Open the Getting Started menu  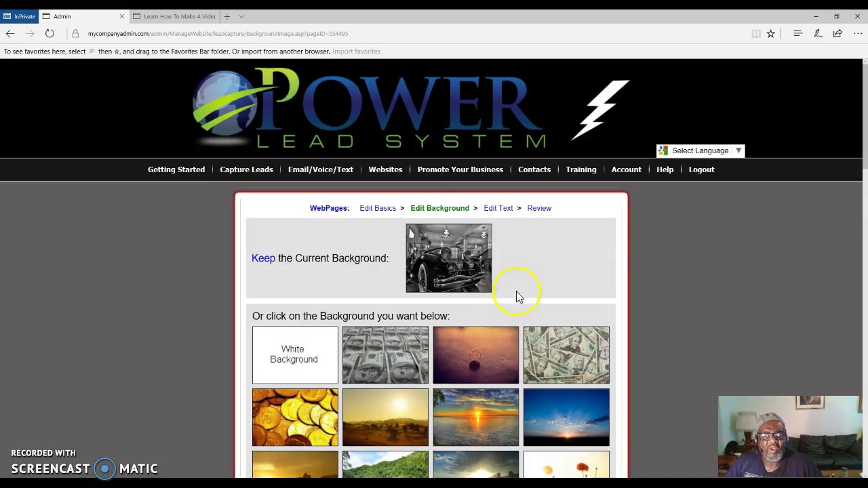click(176, 169)
